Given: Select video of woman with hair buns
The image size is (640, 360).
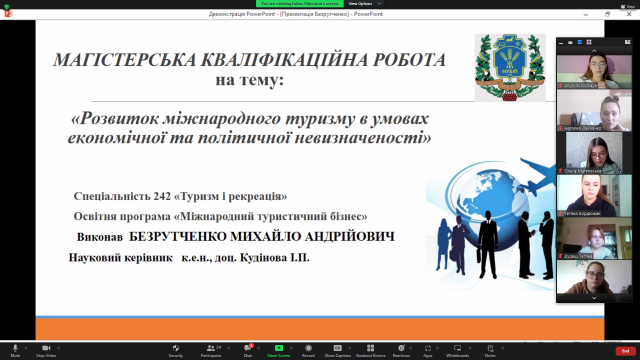Looking at the screenshot, I should pyautogui.click(x=594, y=111).
